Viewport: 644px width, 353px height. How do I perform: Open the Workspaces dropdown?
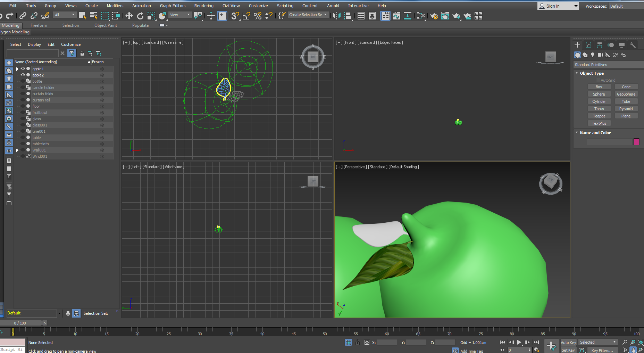click(625, 6)
